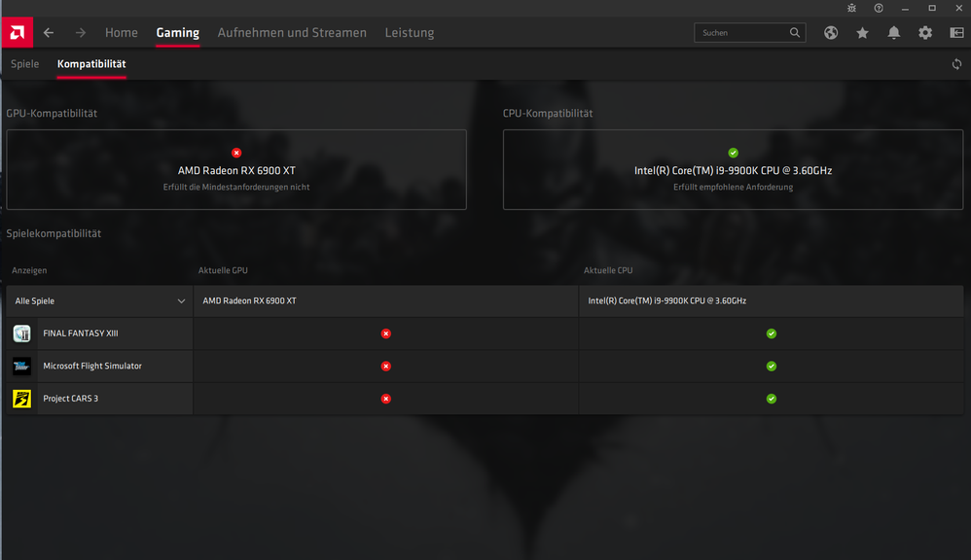
Task: Click the bug report icon
Action: (x=852, y=8)
